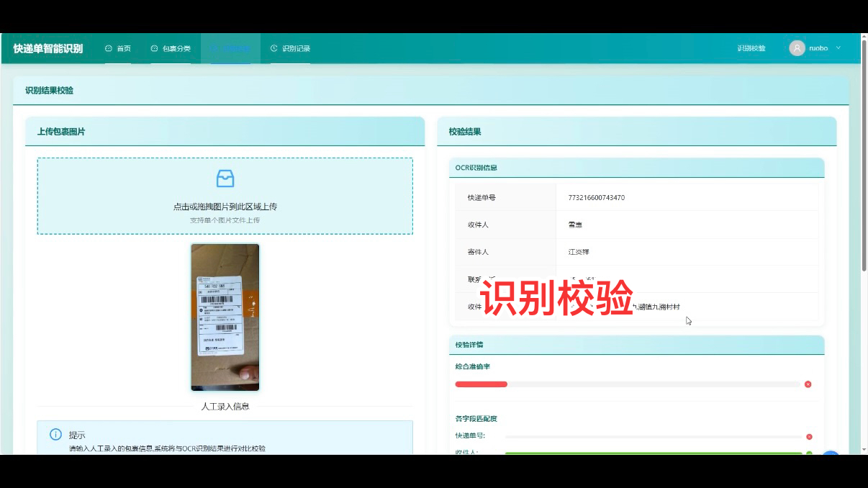
Task: Click the 上传包裹图片 panel header
Action: [225, 132]
